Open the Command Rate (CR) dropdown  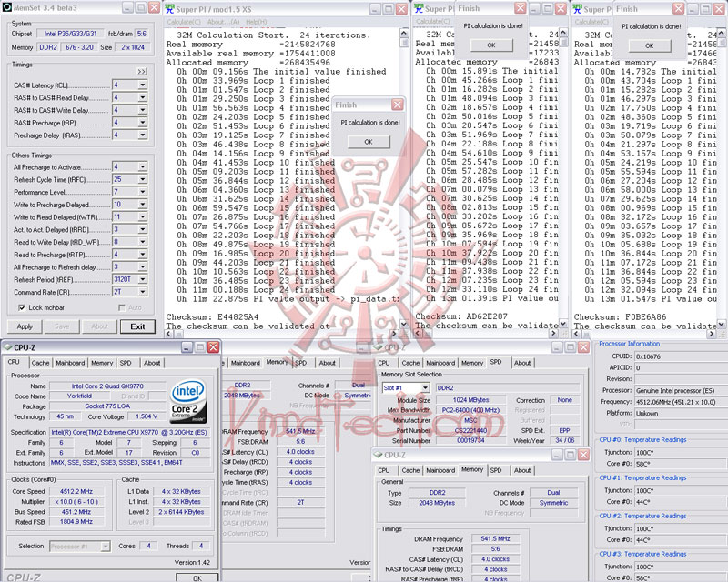point(143,292)
